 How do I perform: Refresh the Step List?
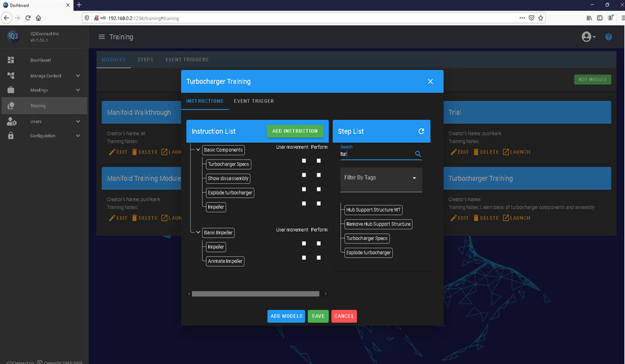coord(421,131)
